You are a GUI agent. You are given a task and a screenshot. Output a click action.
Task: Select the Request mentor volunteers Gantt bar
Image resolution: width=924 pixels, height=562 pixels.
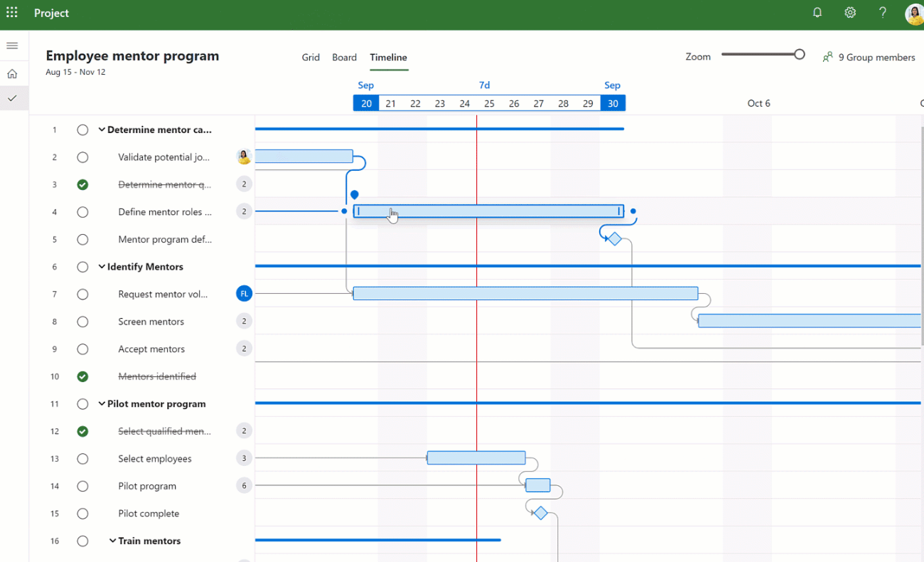(525, 294)
